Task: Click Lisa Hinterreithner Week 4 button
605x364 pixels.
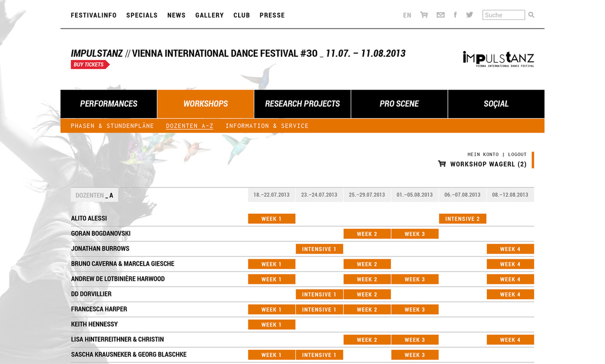Action: click(x=510, y=340)
